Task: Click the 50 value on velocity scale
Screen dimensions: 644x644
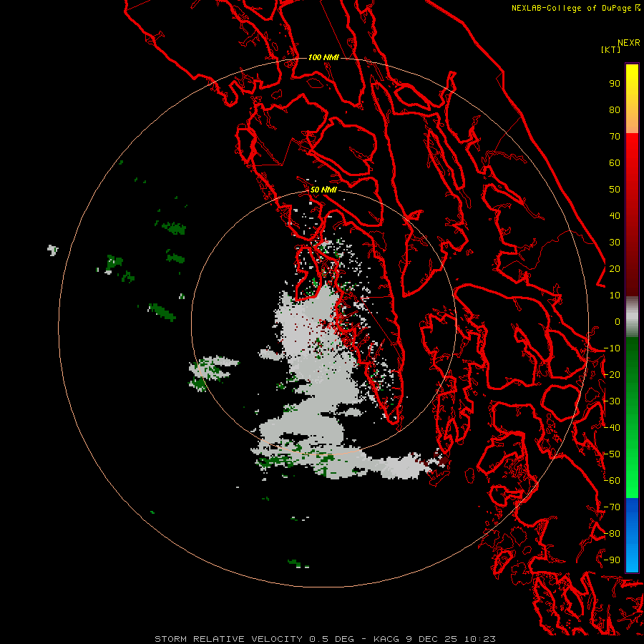Action: [615, 190]
